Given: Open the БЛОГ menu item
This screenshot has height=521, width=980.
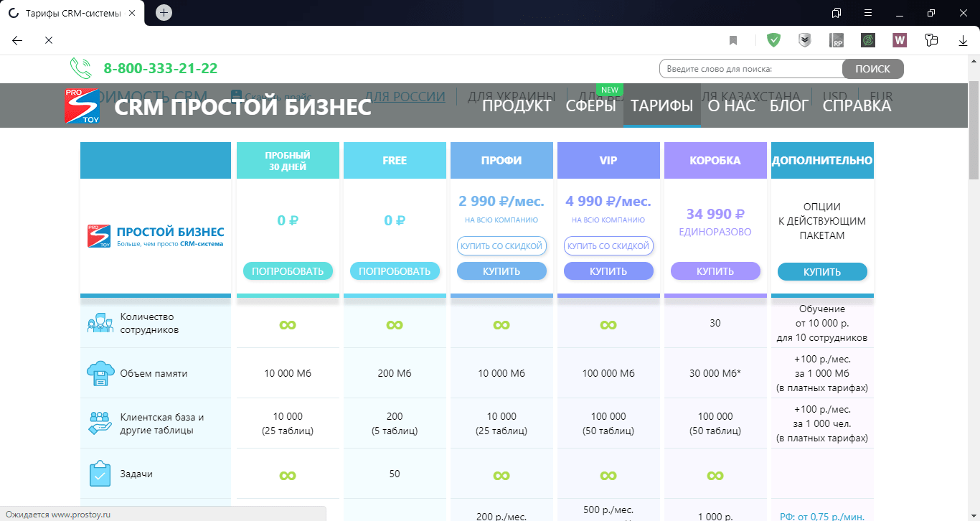Looking at the screenshot, I should click(789, 106).
